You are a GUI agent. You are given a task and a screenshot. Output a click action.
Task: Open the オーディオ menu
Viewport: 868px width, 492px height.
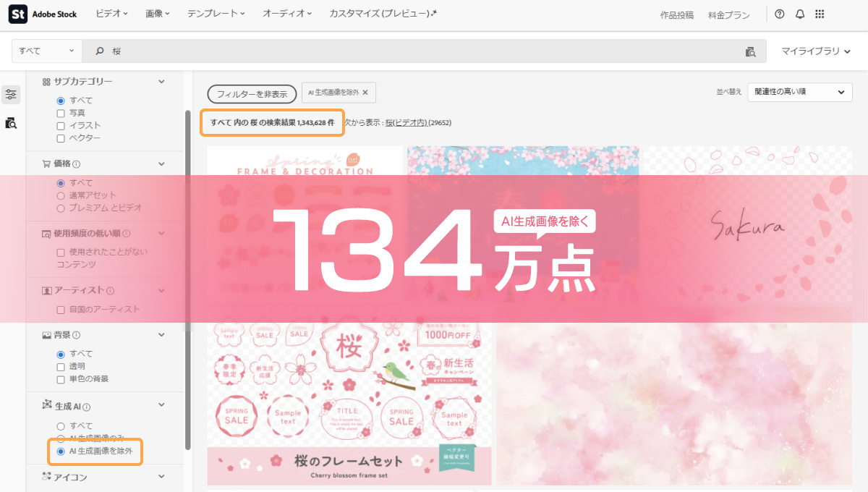[x=289, y=13]
